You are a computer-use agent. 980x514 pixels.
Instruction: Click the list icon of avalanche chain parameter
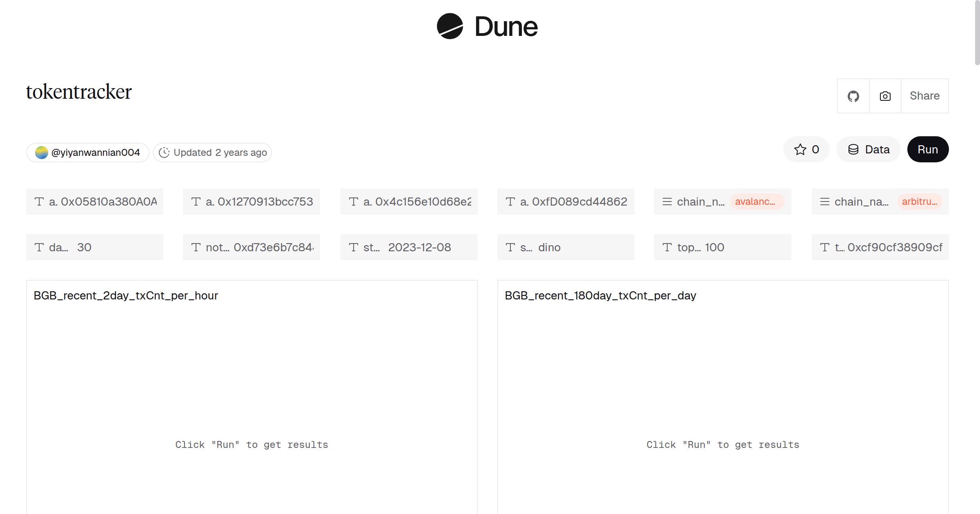coord(667,202)
